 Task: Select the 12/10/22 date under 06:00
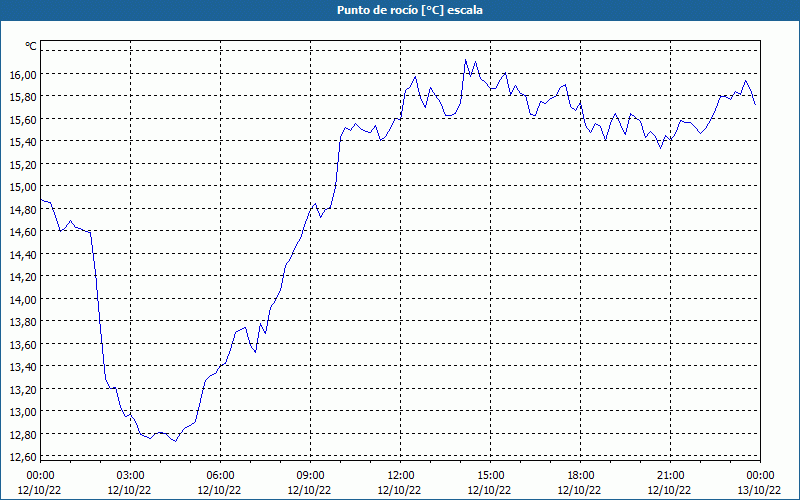point(220,490)
